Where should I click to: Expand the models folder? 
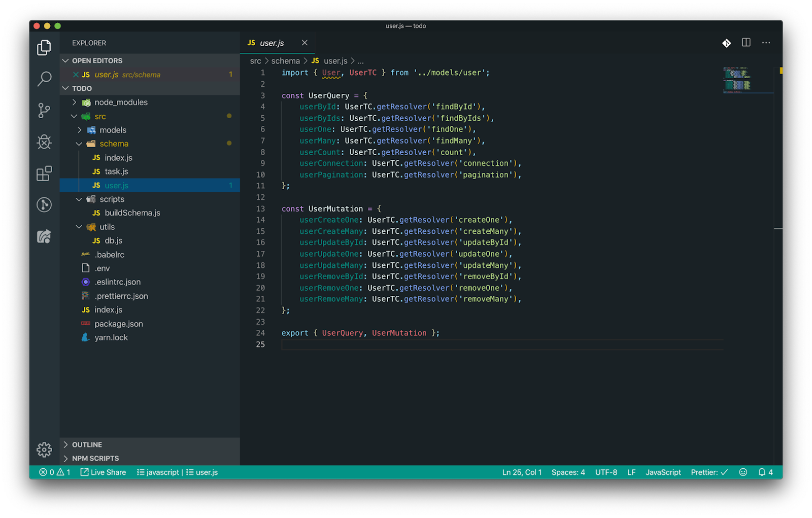(x=112, y=129)
